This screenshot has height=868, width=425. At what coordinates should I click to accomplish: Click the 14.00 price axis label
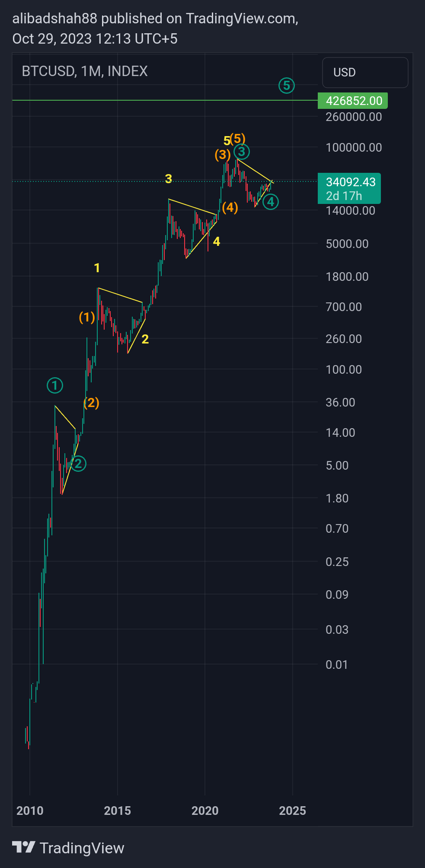(x=340, y=432)
